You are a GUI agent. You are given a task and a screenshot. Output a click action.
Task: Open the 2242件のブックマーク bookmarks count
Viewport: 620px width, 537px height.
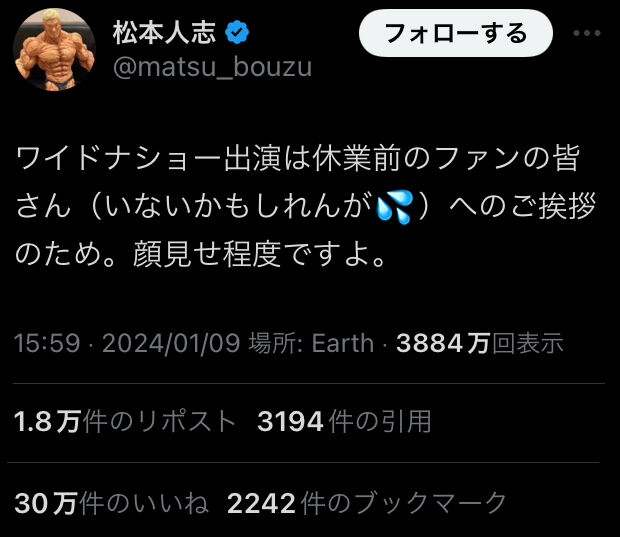point(367,503)
